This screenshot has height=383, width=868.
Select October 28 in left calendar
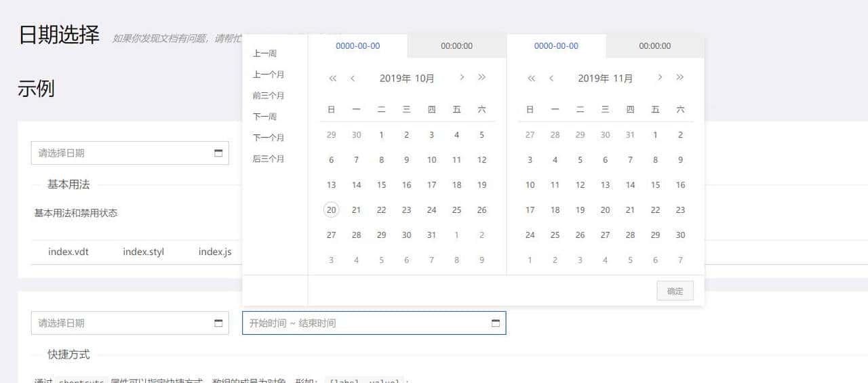click(x=356, y=235)
